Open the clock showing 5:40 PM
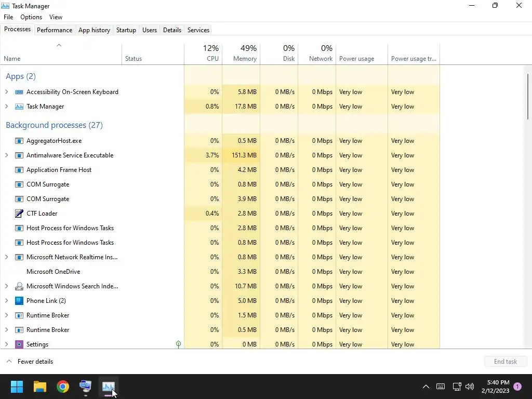The width and height of the screenshot is (532, 399). 495,387
